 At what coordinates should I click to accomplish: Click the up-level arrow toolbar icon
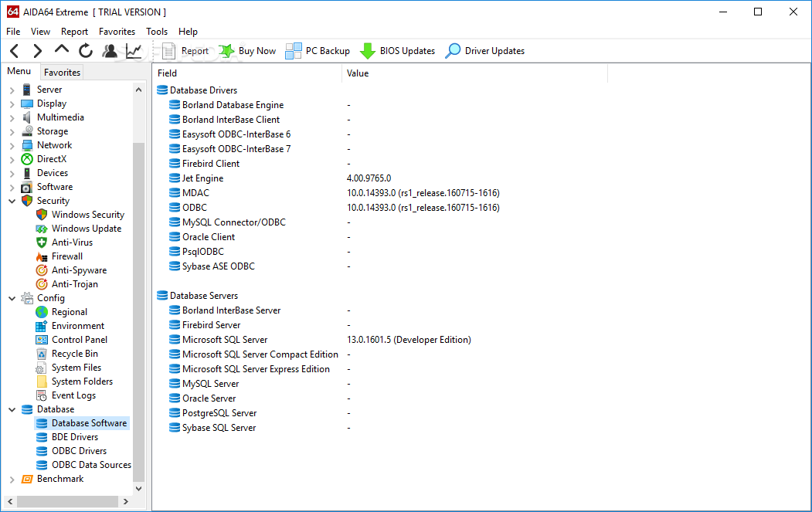(x=62, y=49)
